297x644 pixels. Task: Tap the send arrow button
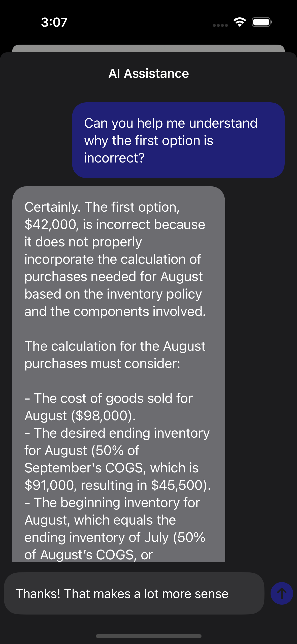[282, 593]
